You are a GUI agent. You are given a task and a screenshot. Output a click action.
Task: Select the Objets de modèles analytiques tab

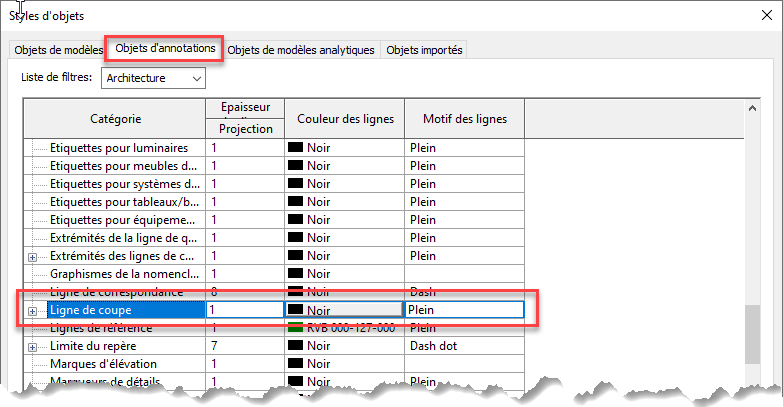tap(301, 50)
